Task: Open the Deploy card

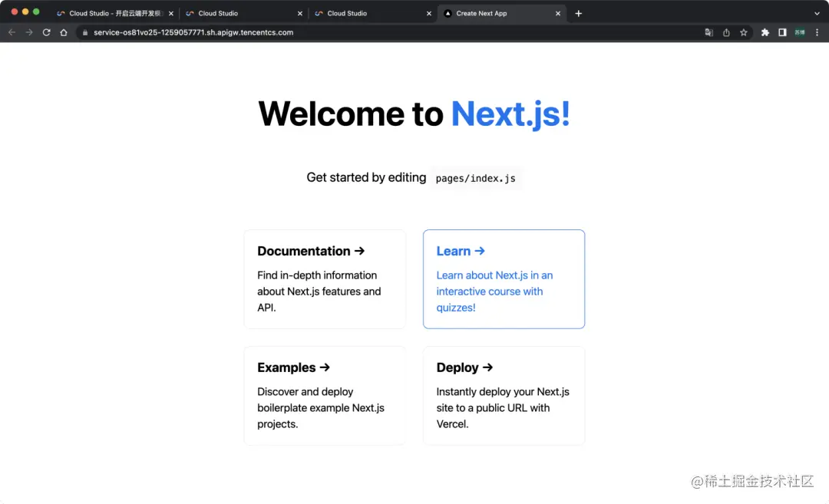Action: [x=504, y=396]
